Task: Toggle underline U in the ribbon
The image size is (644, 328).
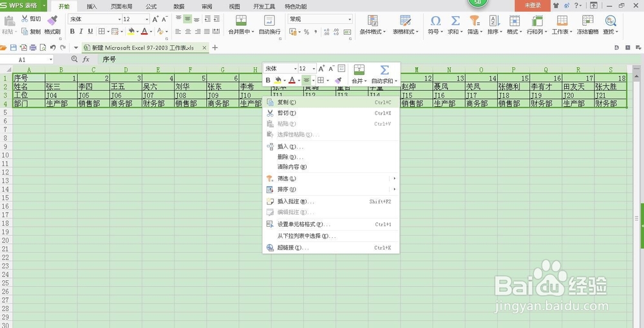Action: coord(90,31)
